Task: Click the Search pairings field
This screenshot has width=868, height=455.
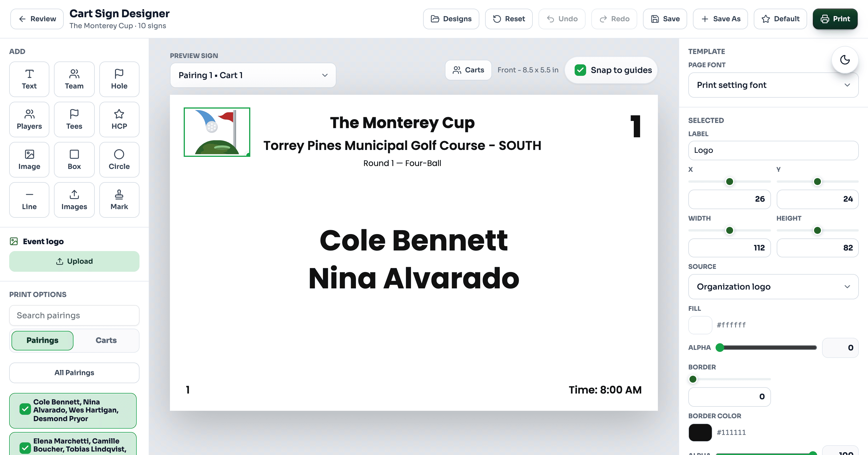Action: click(74, 315)
